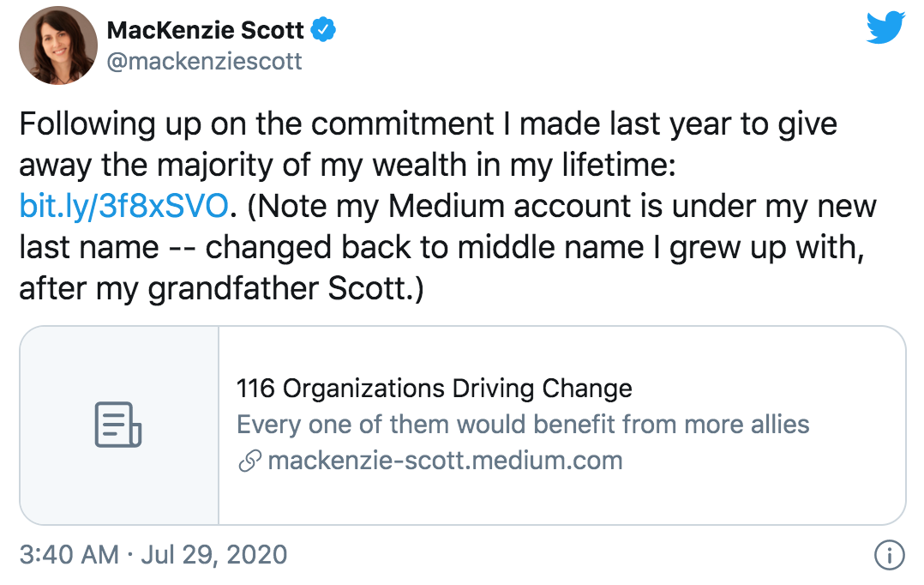Open "116 Organizations Driving Change" card title
This screenshot has height=585, width=924.
(x=434, y=389)
